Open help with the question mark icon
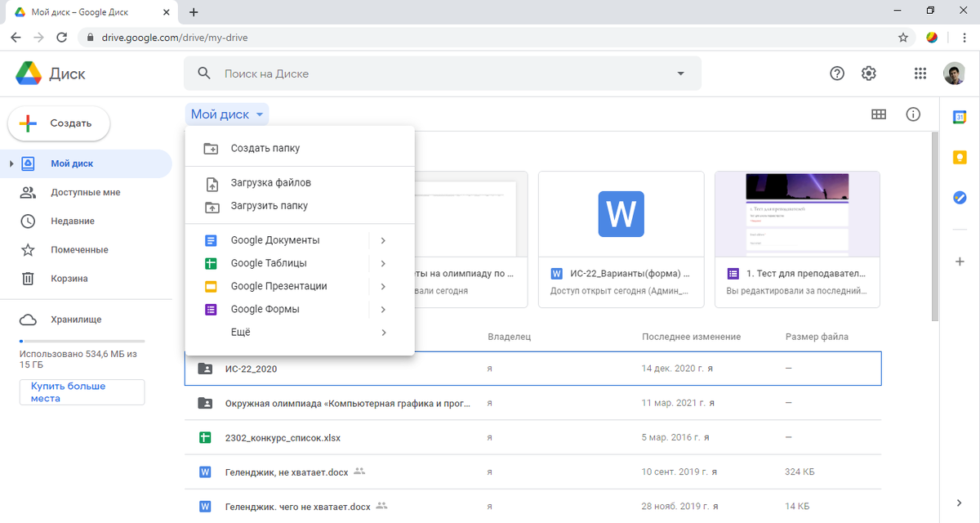The width and height of the screenshot is (980, 523). [x=836, y=73]
